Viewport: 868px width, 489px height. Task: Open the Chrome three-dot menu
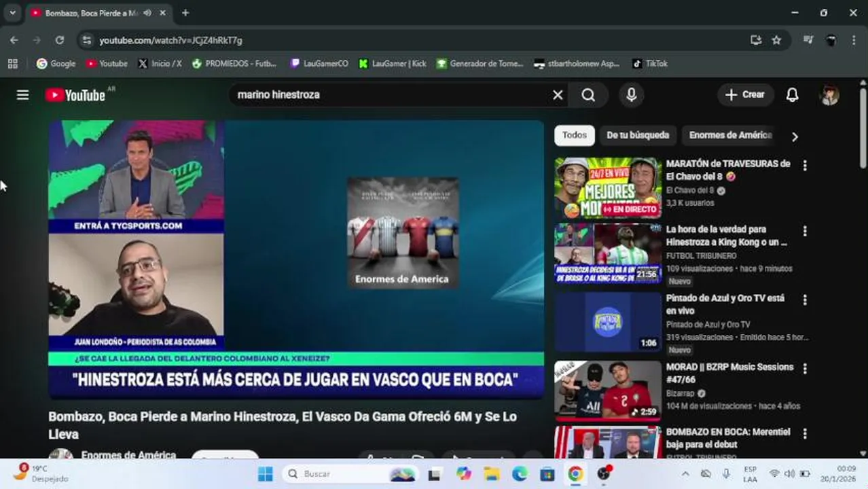pyautogui.click(x=854, y=40)
